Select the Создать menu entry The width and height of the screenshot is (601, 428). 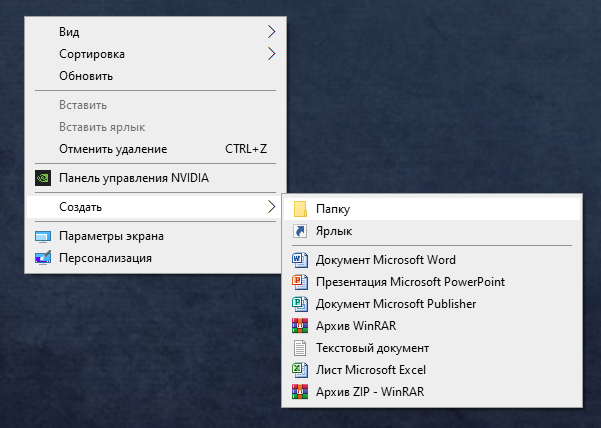[x=156, y=207]
